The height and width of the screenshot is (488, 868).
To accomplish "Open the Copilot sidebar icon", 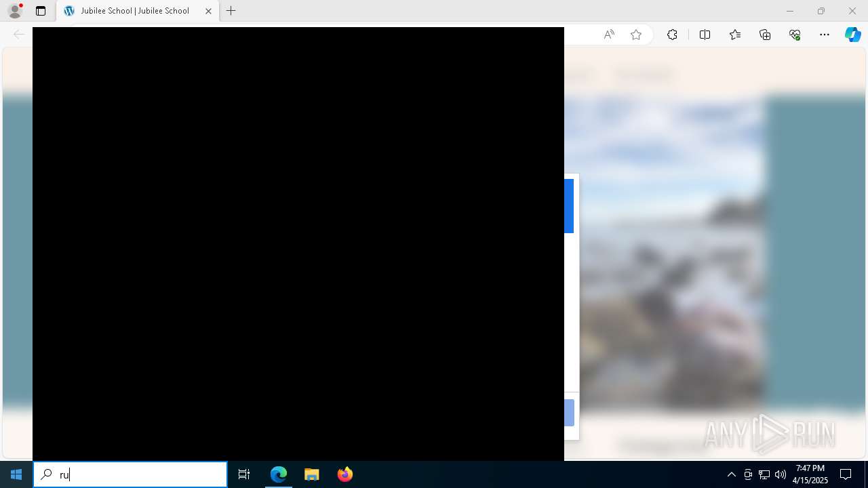I will click(x=852, y=35).
